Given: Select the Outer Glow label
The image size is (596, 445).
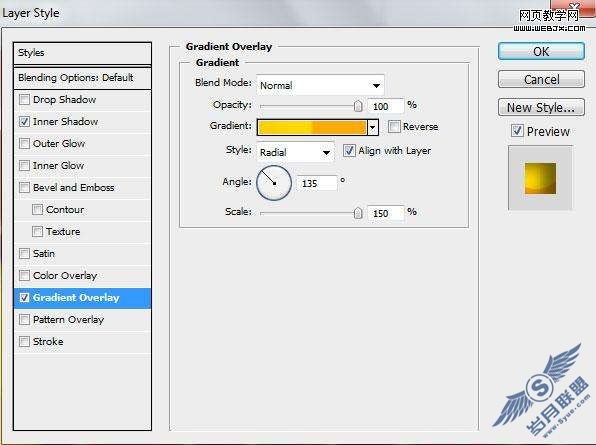Looking at the screenshot, I should [59, 144].
